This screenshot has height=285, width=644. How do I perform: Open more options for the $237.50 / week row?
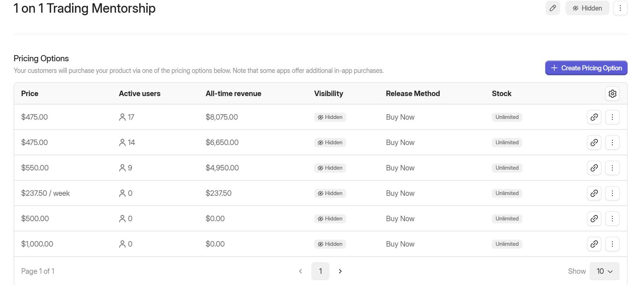(x=612, y=193)
